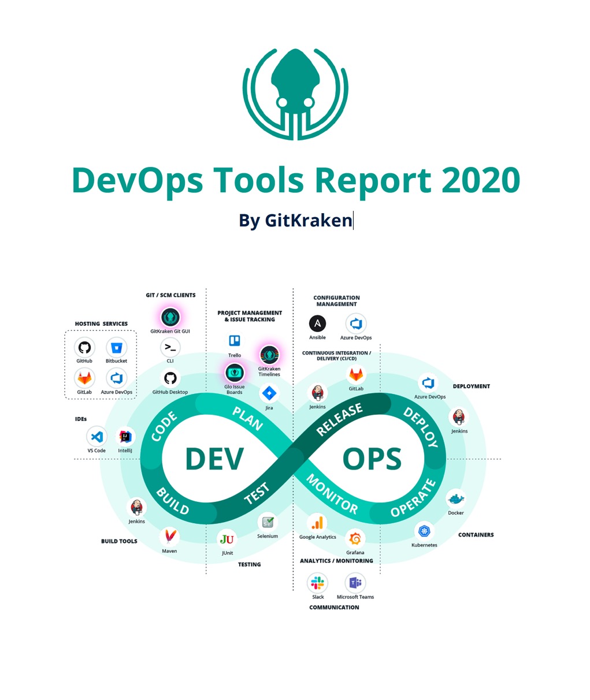Screen dimensions: 590x700
Task: Click the GitKraken squid logo at top
Action: 295,94
